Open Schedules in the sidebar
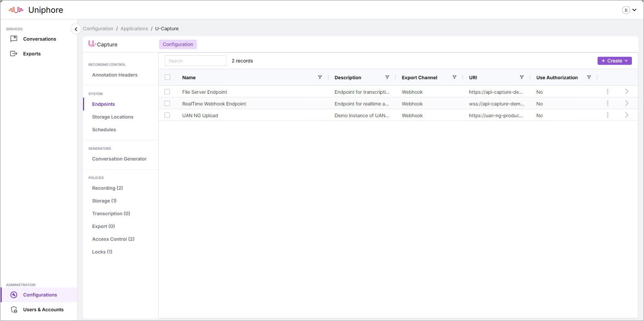This screenshot has height=321, width=644. pos(104,130)
